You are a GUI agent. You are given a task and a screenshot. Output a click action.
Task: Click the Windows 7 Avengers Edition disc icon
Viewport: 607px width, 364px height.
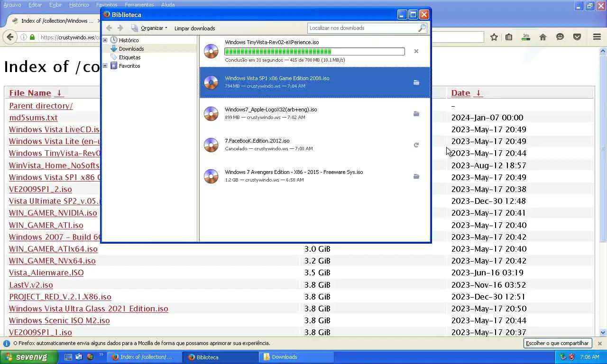211,176
